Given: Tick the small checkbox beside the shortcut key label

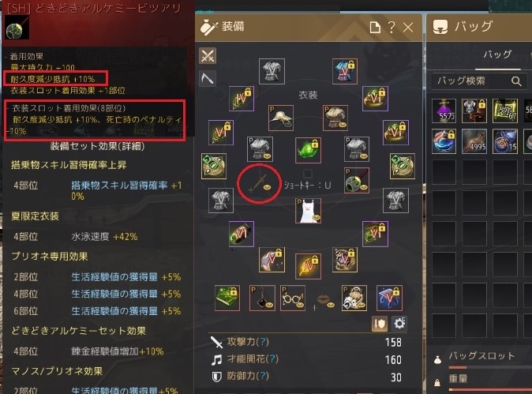Looking at the screenshot, I should (307, 174).
